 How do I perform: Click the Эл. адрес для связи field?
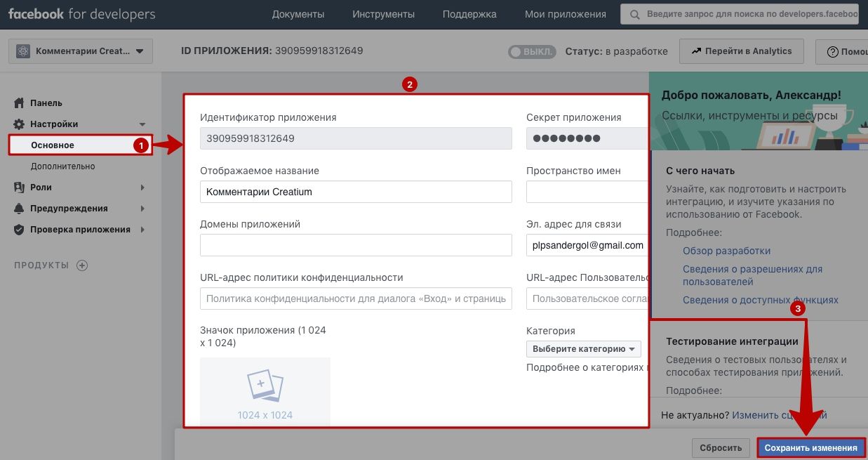(587, 245)
